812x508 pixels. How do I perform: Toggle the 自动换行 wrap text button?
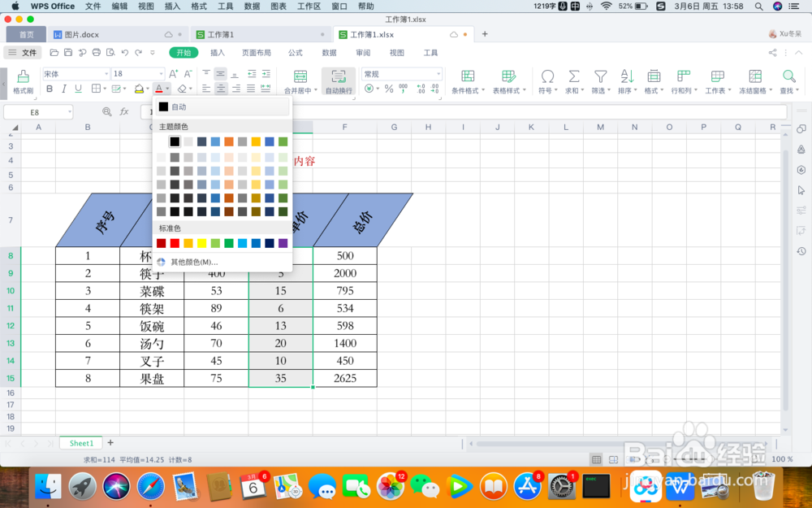pyautogui.click(x=339, y=81)
